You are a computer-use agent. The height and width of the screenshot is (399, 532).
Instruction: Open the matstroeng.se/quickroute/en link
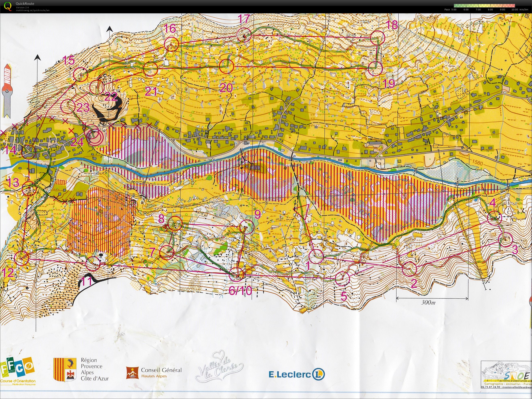coord(33,10)
